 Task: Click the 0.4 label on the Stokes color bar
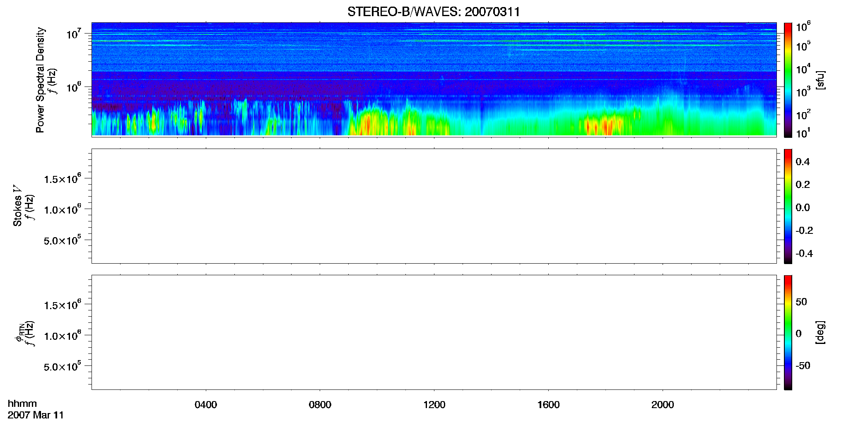point(803,162)
